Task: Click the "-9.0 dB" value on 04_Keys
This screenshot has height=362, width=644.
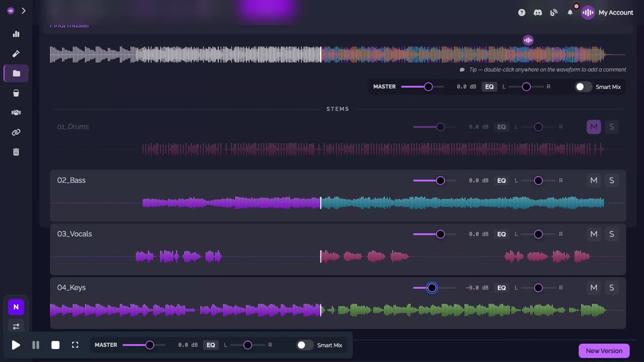Action: click(477, 288)
